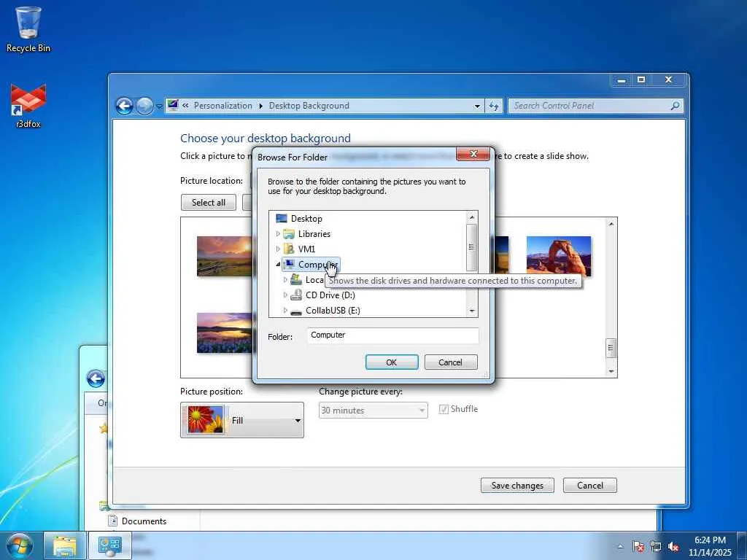Click the forward arrow in Control Panel window
The width and height of the screenshot is (747, 560).
[145, 106]
